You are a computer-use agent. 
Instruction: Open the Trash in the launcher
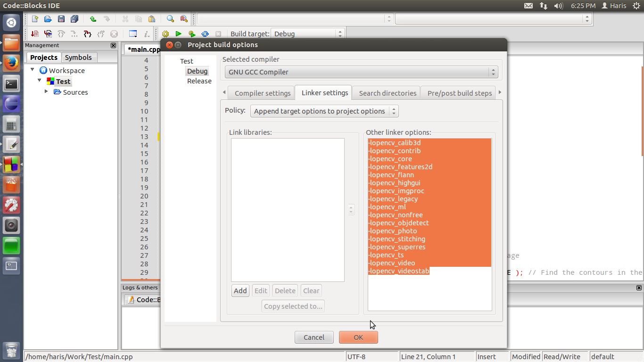11,351
